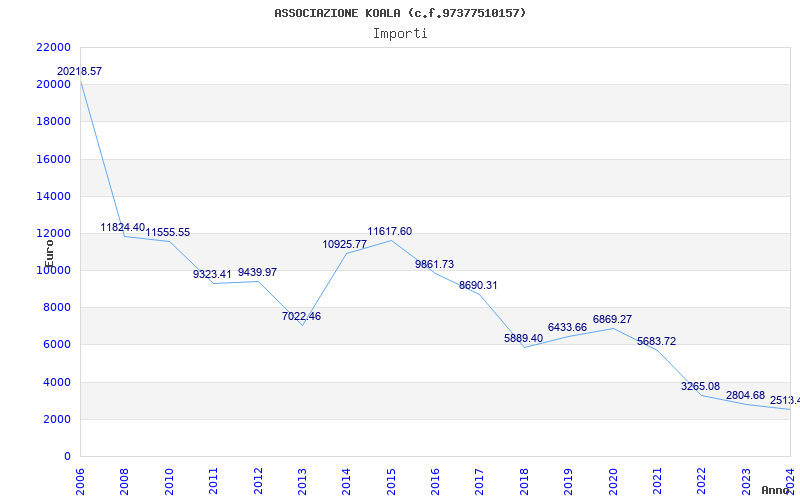Image resolution: width=800 pixels, height=500 pixels.
Task: Click the y-axis value 18000
Action: tap(54, 122)
